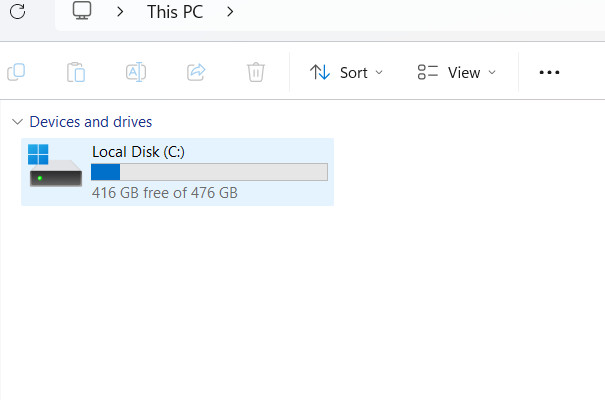Click the Sort up-down arrows icon
The image size is (605, 400).
[x=320, y=72]
